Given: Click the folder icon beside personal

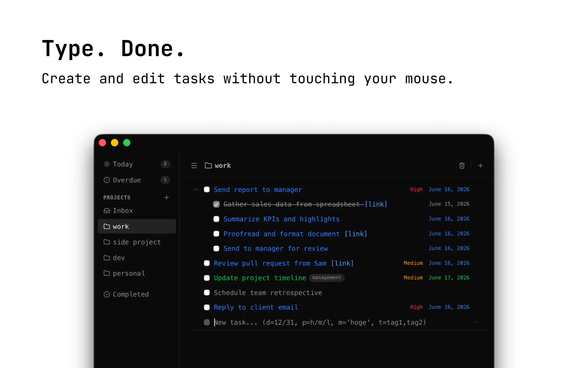Looking at the screenshot, I should [x=107, y=273].
